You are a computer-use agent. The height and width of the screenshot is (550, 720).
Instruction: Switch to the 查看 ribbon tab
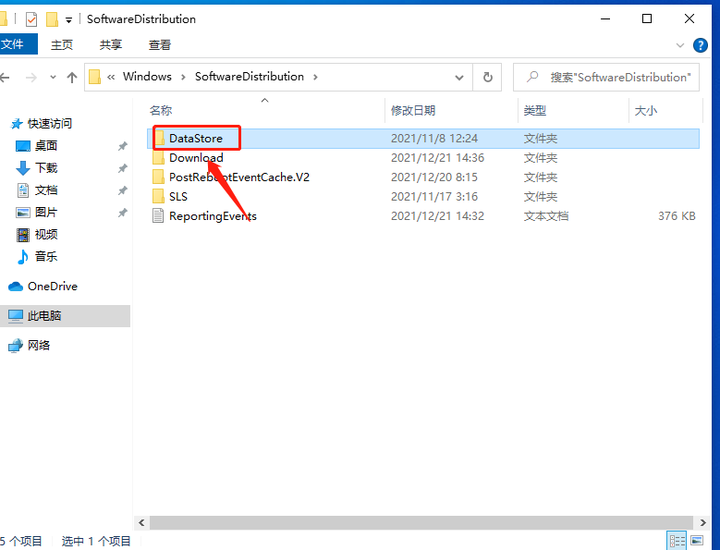click(x=159, y=45)
